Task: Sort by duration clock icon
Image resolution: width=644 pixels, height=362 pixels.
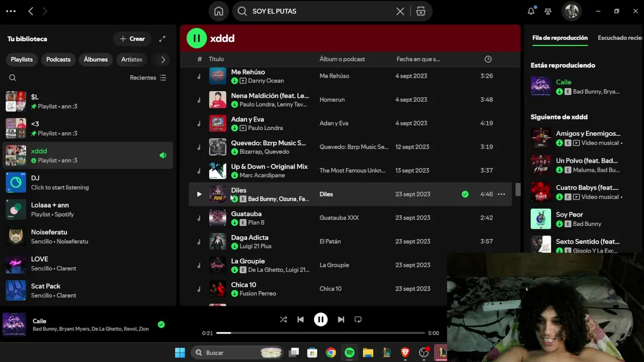Action: [488, 59]
